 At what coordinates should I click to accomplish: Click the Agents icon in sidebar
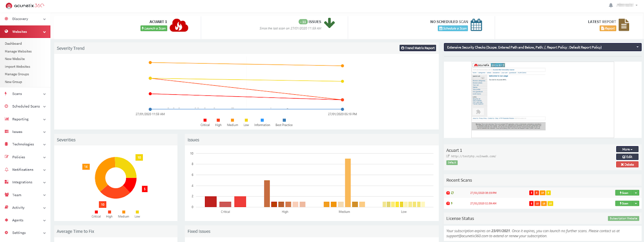[x=6, y=220]
